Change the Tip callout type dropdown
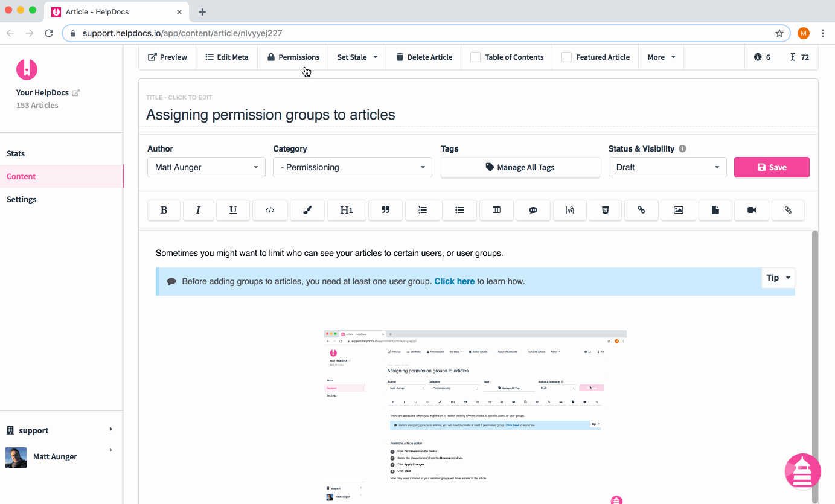The height and width of the screenshot is (504, 835). [x=778, y=278]
